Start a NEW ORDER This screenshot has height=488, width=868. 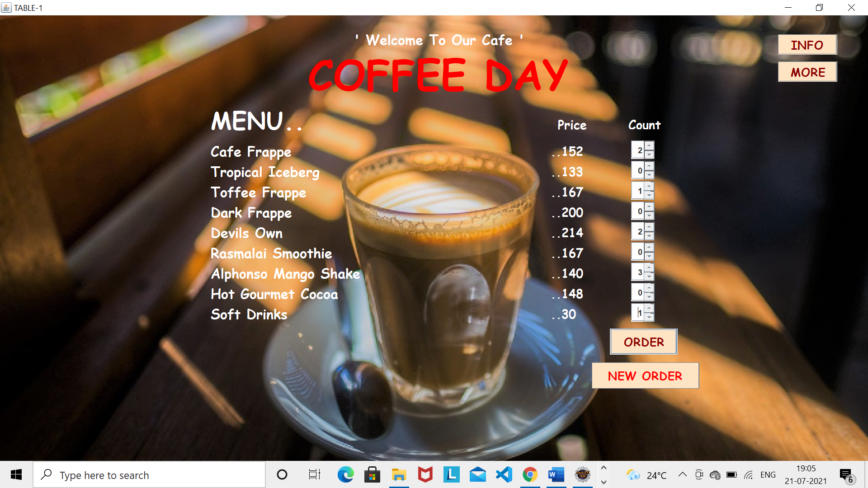click(x=645, y=375)
